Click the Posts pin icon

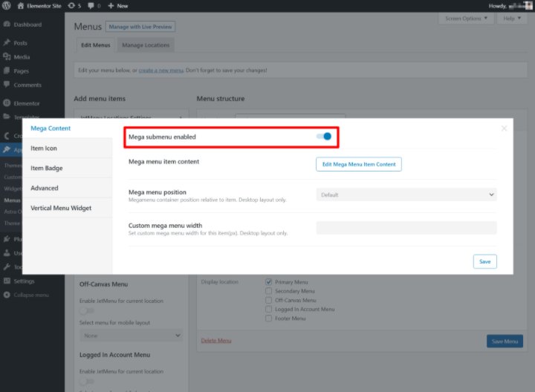point(7,42)
